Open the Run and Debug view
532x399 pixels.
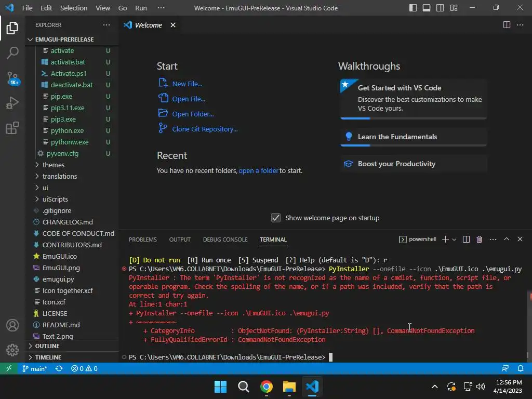click(12, 103)
